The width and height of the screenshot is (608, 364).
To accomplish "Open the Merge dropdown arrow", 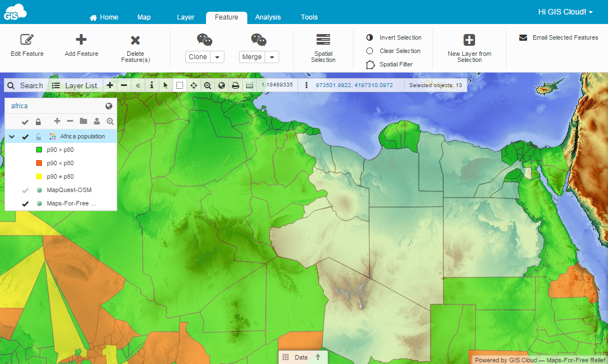I will click(271, 57).
